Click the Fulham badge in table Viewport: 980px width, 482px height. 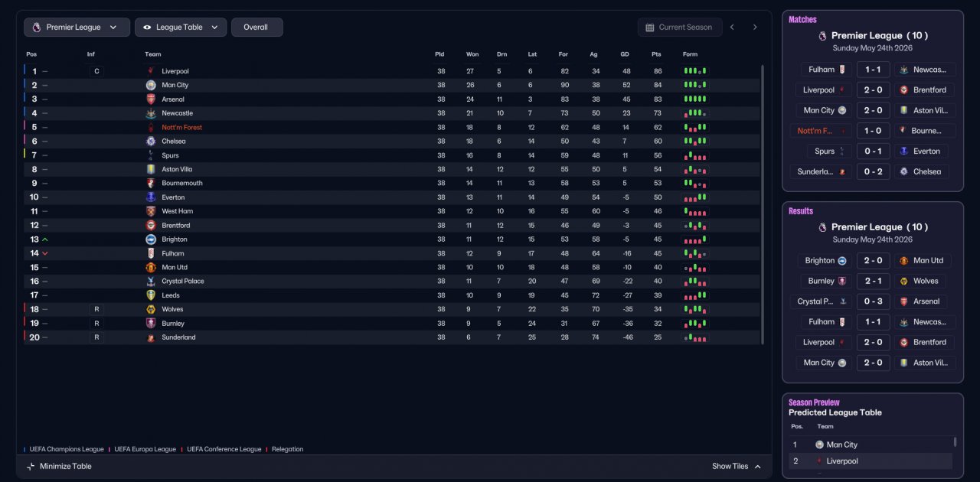coord(151,253)
